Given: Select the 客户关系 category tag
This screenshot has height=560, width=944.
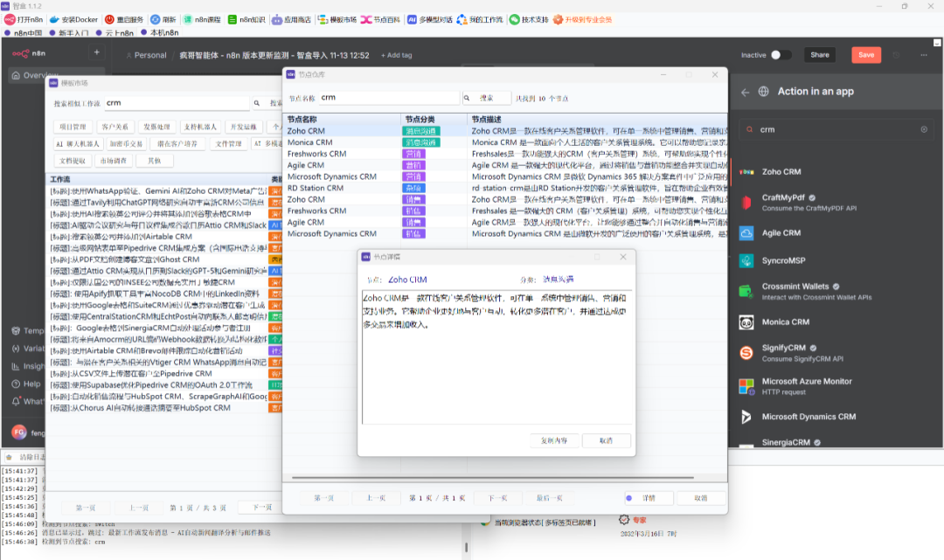Looking at the screenshot, I should (x=115, y=127).
